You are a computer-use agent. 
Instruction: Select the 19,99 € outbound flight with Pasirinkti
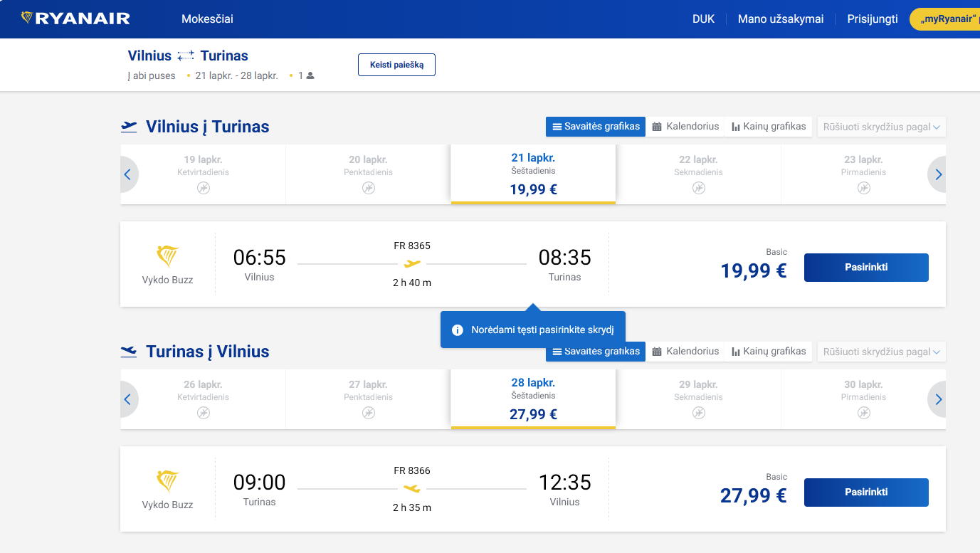point(866,268)
